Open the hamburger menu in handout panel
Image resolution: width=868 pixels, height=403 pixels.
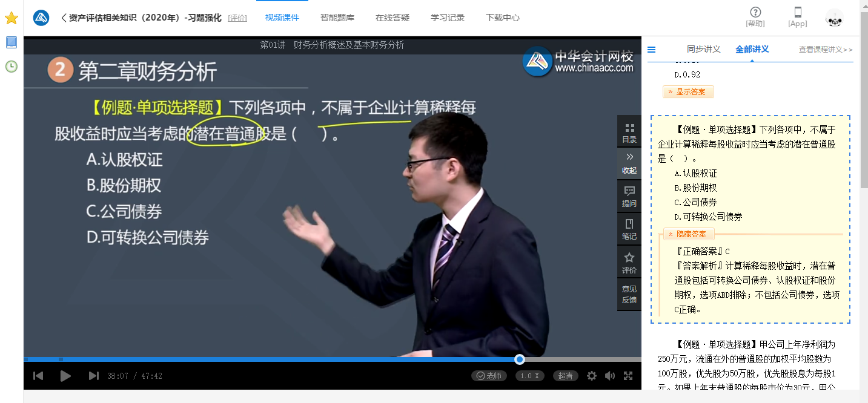[x=652, y=50]
